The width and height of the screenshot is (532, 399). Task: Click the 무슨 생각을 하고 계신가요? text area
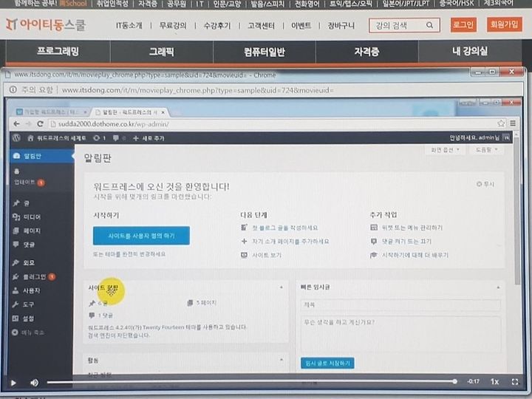[x=400, y=335]
